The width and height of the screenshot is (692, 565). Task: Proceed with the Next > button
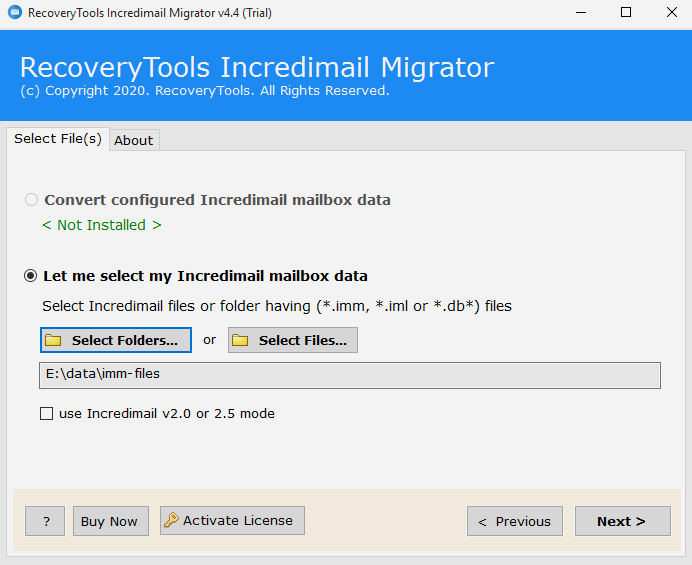coord(621,521)
